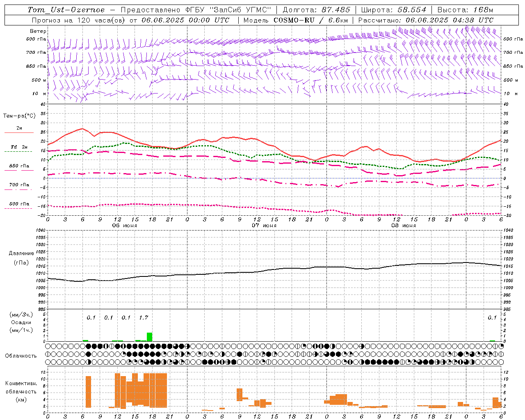Click the station name Tom_Ust-Ozernoe
525x420 pixels.
(66, 10)
